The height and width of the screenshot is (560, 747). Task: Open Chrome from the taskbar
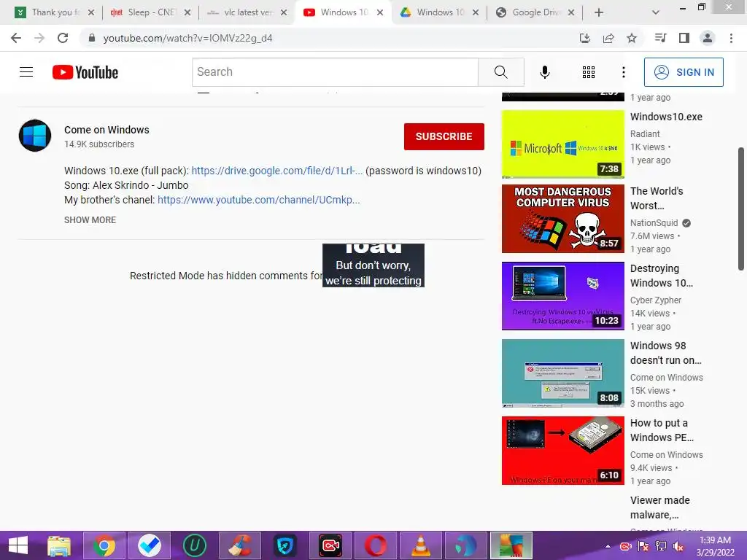point(104,545)
